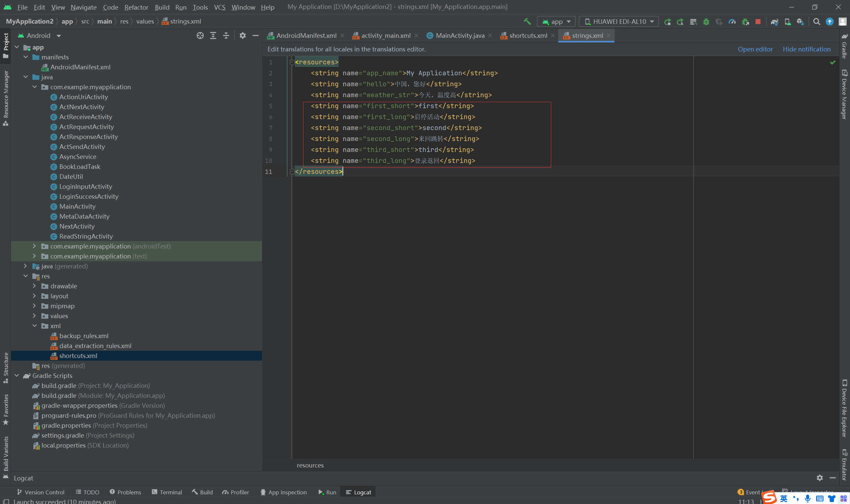Viewport: 850px width, 504px height.
Task: Open the HUAWEI EDI-AL10 device dropdown
Action: pyautogui.click(x=619, y=22)
